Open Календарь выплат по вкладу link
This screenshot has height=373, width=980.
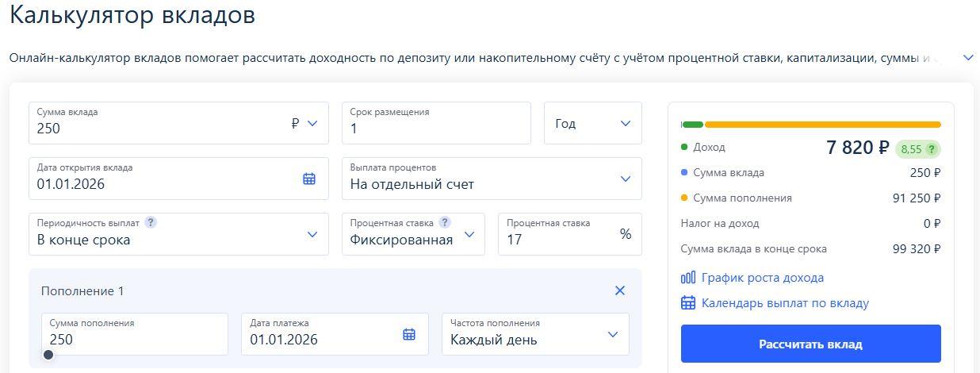(x=785, y=303)
